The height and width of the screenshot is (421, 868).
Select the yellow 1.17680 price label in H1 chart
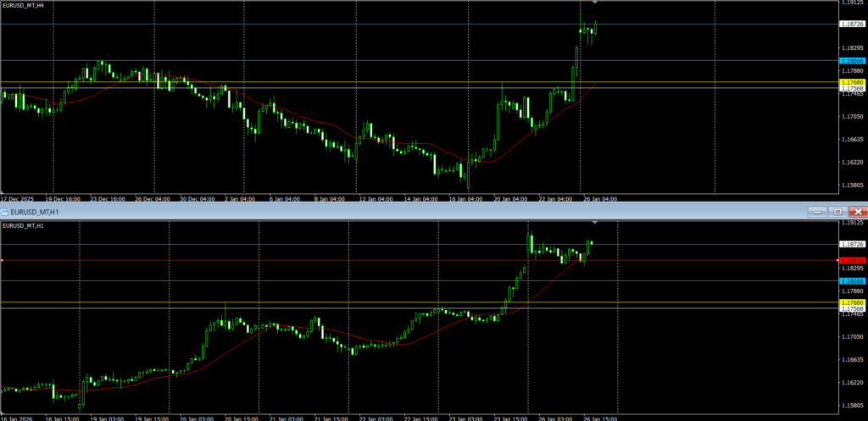tap(851, 302)
